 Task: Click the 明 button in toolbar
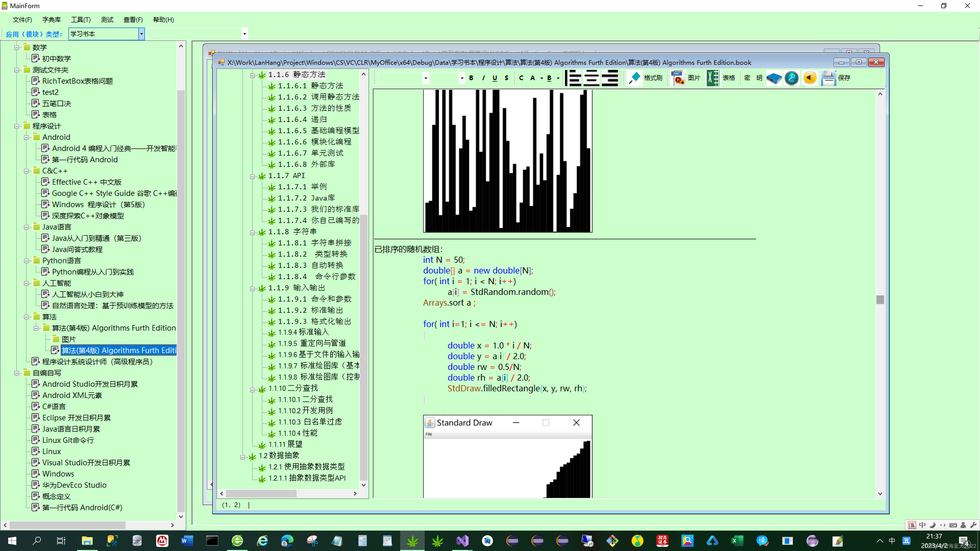point(759,78)
